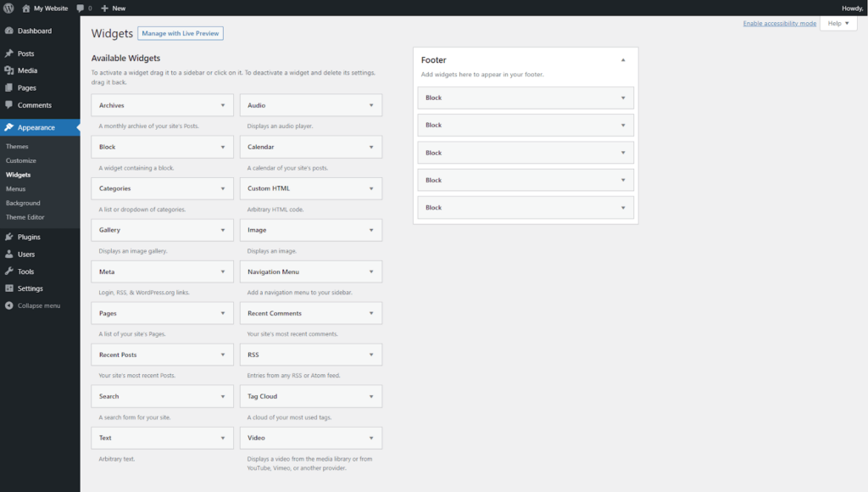Expand the Calendar widget arrow
868x492 pixels.
tap(371, 147)
